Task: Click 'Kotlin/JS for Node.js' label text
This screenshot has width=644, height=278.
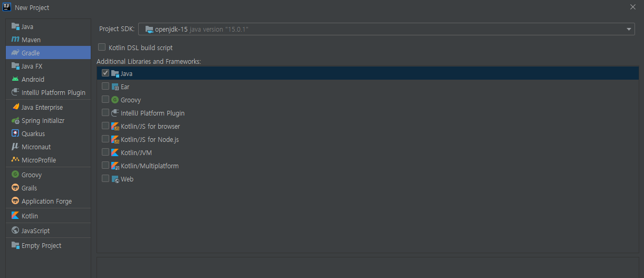Action: [x=150, y=139]
